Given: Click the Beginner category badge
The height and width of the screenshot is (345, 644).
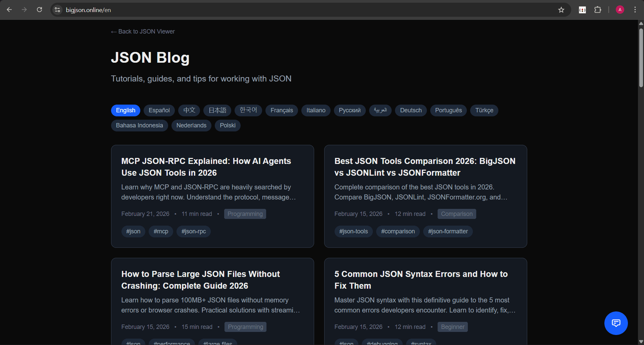Looking at the screenshot, I should (453, 327).
